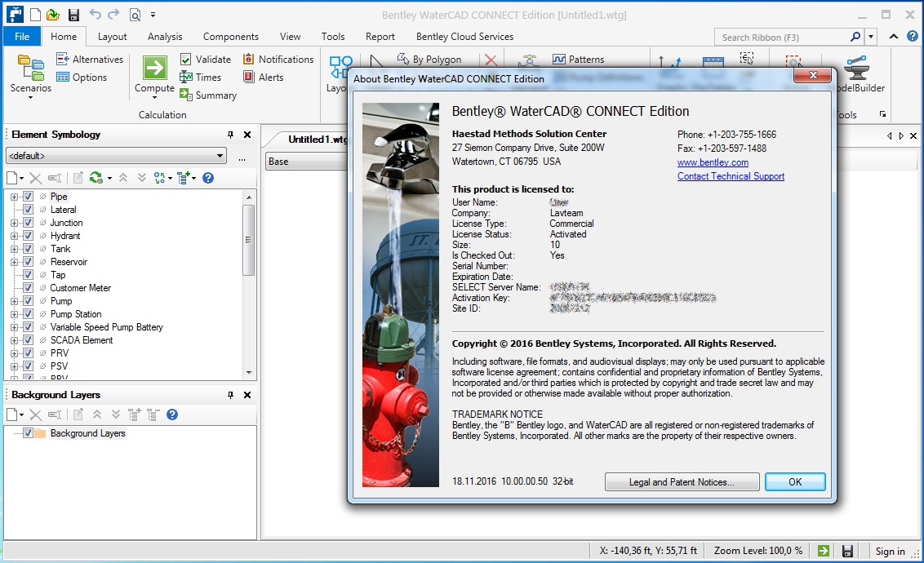Click the green Compute arrow icon

click(x=154, y=68)
